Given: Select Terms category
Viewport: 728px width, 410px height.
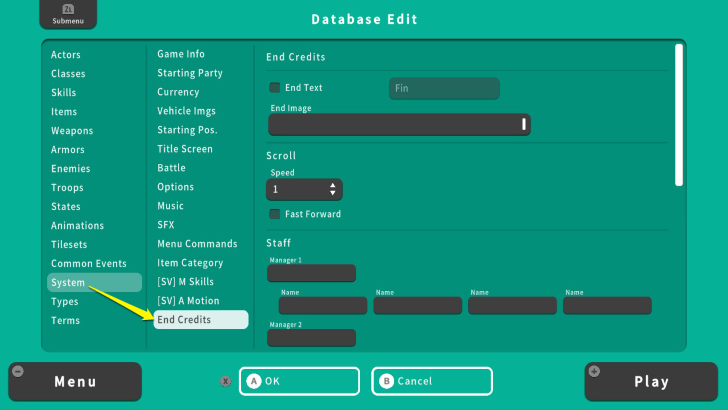Looking at the screenshot, I should 65,320.
